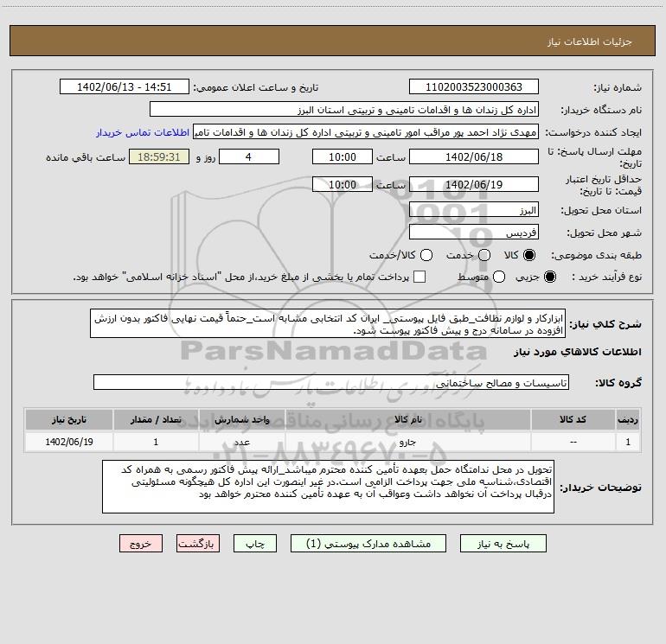Click the request creator field مهدی نژاد احمد پور
The width and height of the screenshot is (666, 644).
366,132
